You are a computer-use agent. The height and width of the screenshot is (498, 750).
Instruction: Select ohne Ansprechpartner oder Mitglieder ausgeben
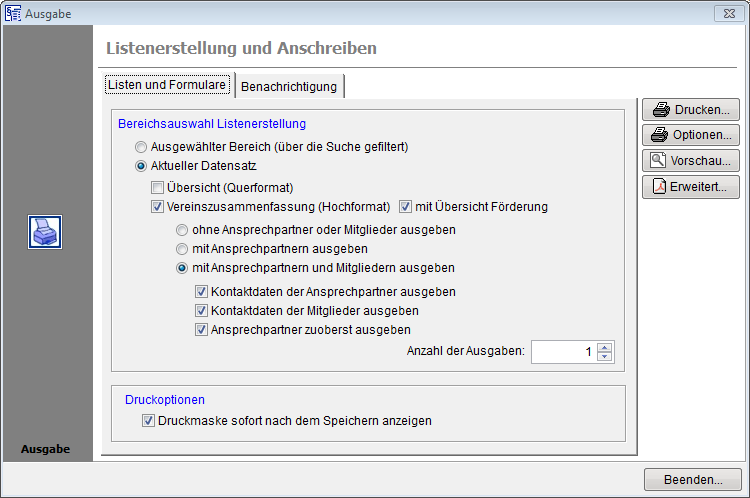[x=182, y=230]
